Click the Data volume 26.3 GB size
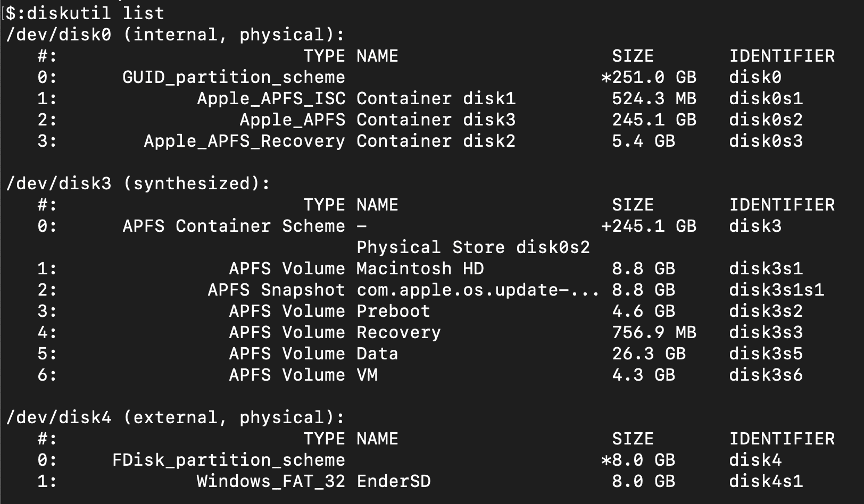Screen dimensions: 864x504 649,354
